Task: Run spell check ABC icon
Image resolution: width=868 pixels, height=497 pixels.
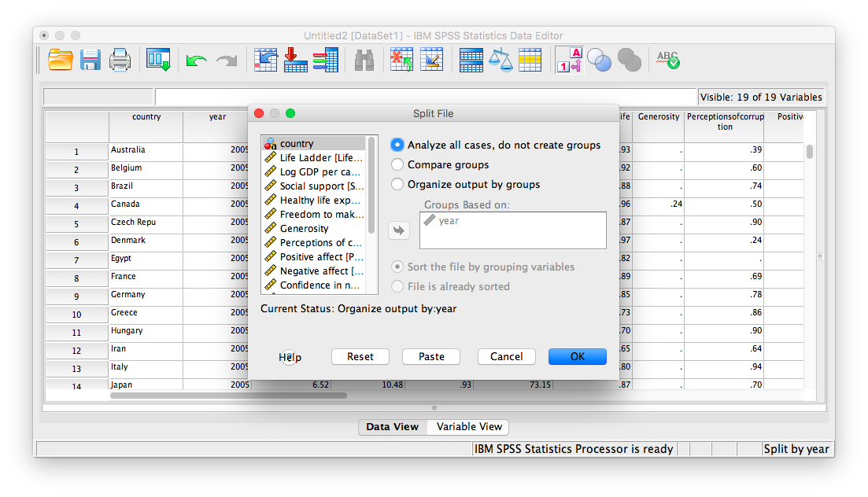Action: (668, 60)
